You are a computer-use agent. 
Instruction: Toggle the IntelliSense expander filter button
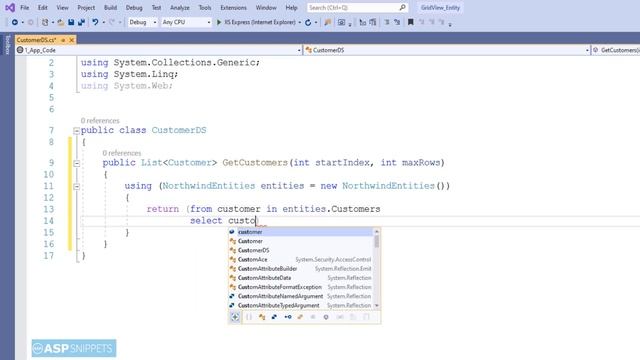(x=235, y=317)
